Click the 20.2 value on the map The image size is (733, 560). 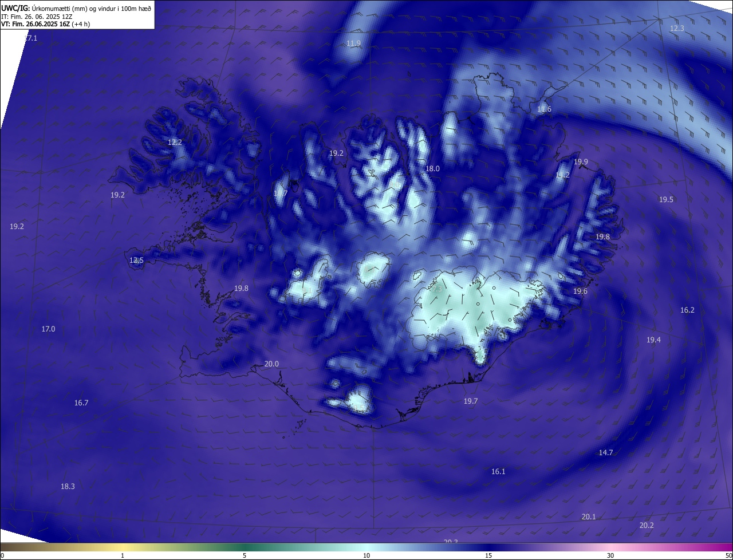(647, 525)
